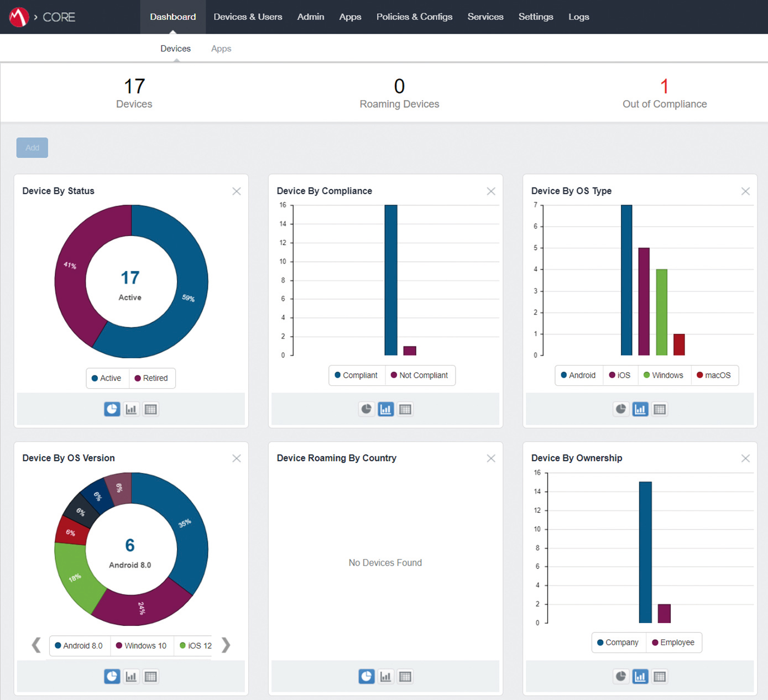Click the green Windows bar in OS Type
The width and height of the screenshot is (768, 700).
pos(661,312)
